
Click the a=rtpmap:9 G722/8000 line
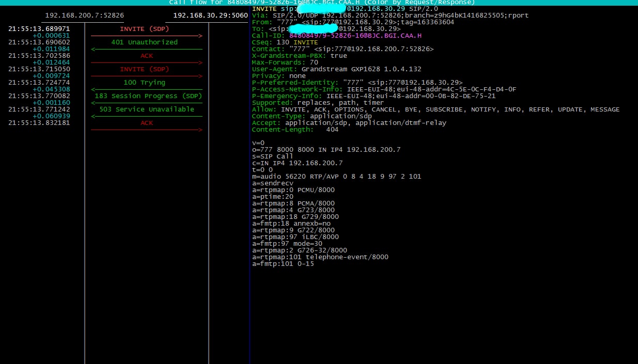click(x=293, y=230)
